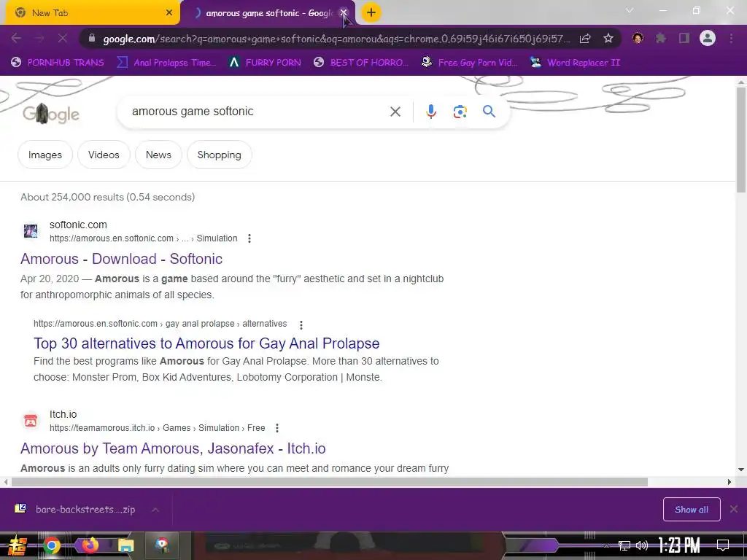Image resolution: width=747 pixels, height=560 pixels.
Task: Share this page from address bar
Action: pos(585,39)
